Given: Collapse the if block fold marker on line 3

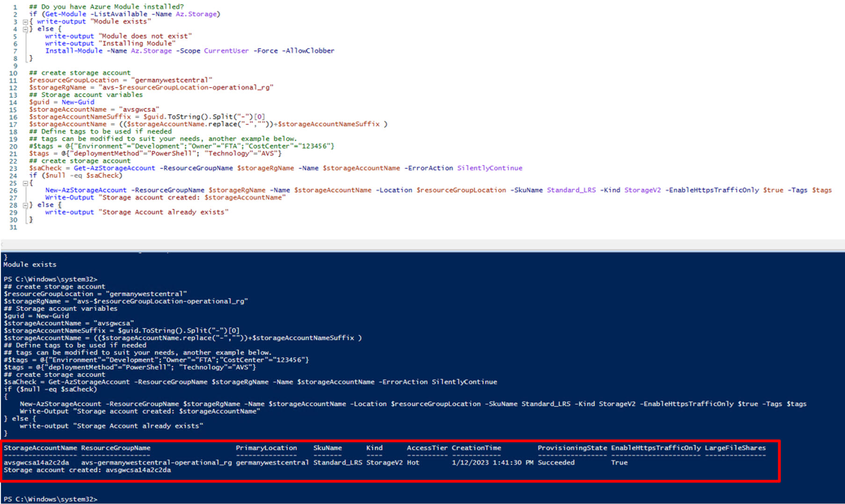Looking at the screenshot, I should coord(25,21).
